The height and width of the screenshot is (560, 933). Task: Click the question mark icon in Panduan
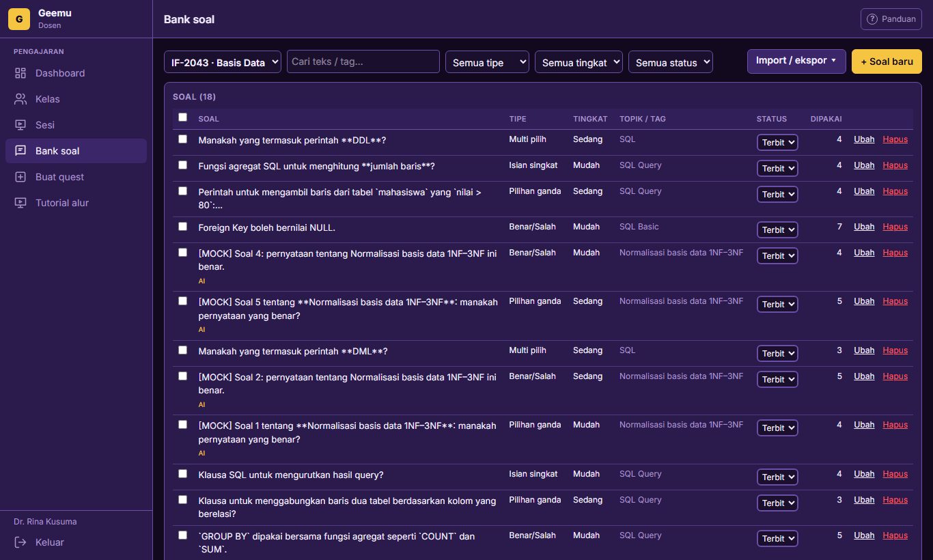pyautogui.click(x=872, y=19)
